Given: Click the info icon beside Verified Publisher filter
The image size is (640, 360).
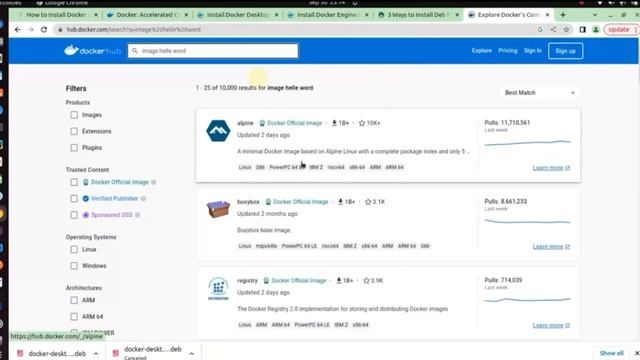Looking at the screenshot, I should [x=143, y=198].
